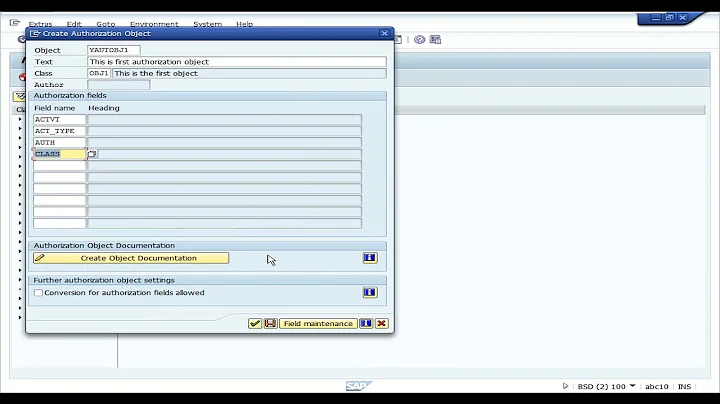
Task: Click the Heading field beside AUTH
Action: coord(225,142)
